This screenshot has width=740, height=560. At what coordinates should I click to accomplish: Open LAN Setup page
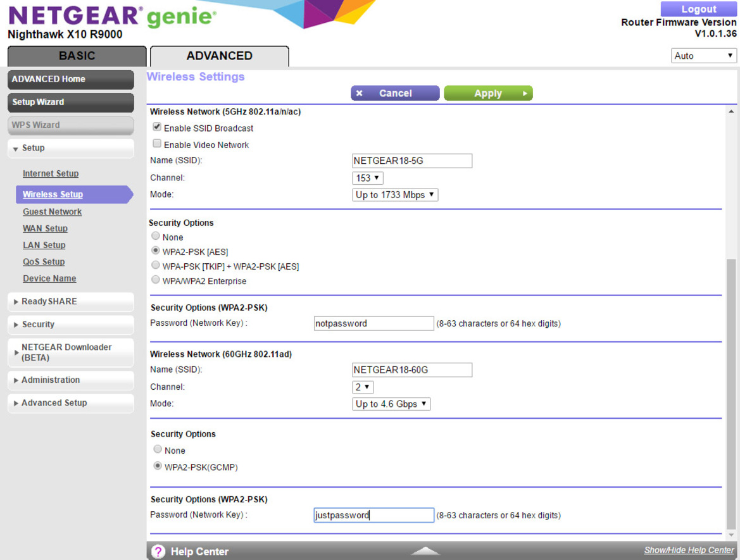point(44,246)
